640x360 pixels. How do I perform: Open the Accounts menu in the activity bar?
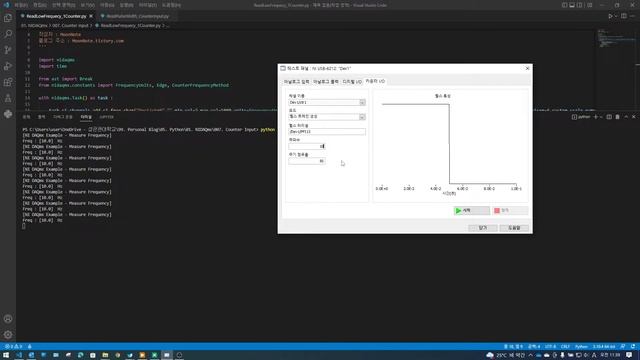pyautogui.click(x=8, y=319)
